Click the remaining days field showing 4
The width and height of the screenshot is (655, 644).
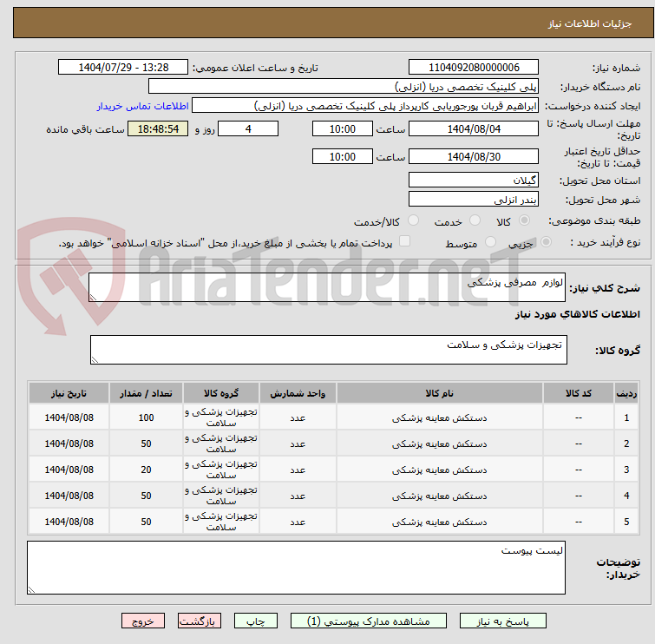(248, 128)
